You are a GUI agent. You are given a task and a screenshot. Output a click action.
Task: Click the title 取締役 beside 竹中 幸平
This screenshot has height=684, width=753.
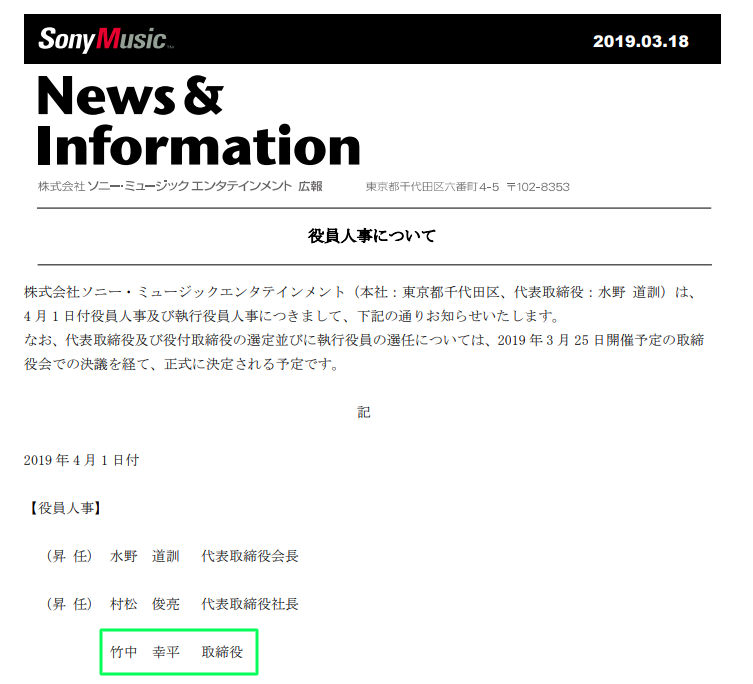(222, 652)
